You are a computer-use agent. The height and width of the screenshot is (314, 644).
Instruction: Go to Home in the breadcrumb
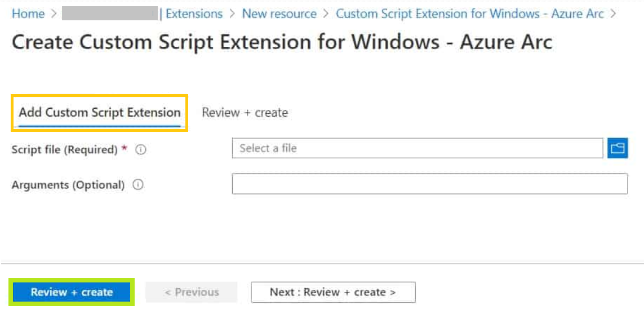pos(28,14)
